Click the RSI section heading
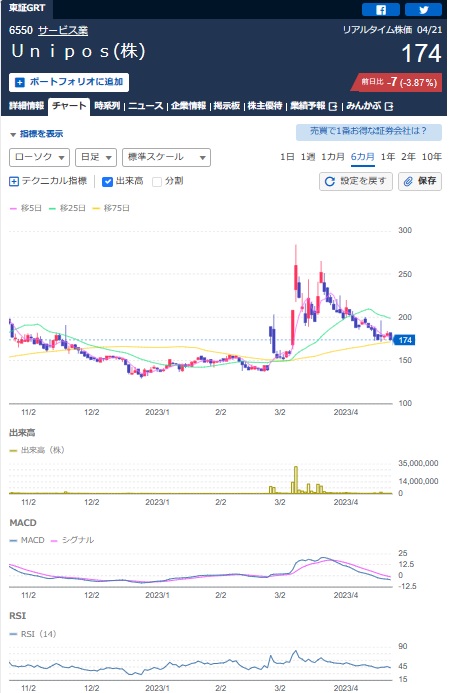453x693 pixels. pyautogui.click(x=18, y=616)
